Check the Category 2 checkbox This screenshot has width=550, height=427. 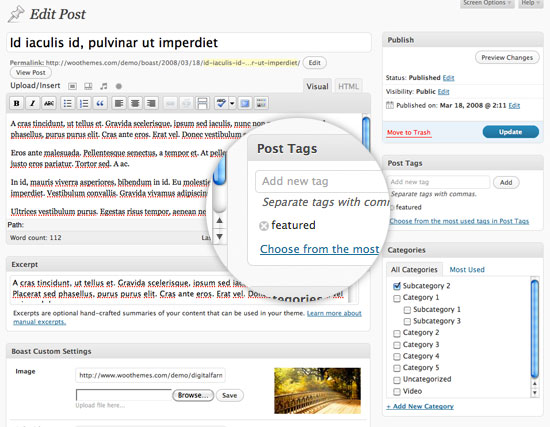397,333
